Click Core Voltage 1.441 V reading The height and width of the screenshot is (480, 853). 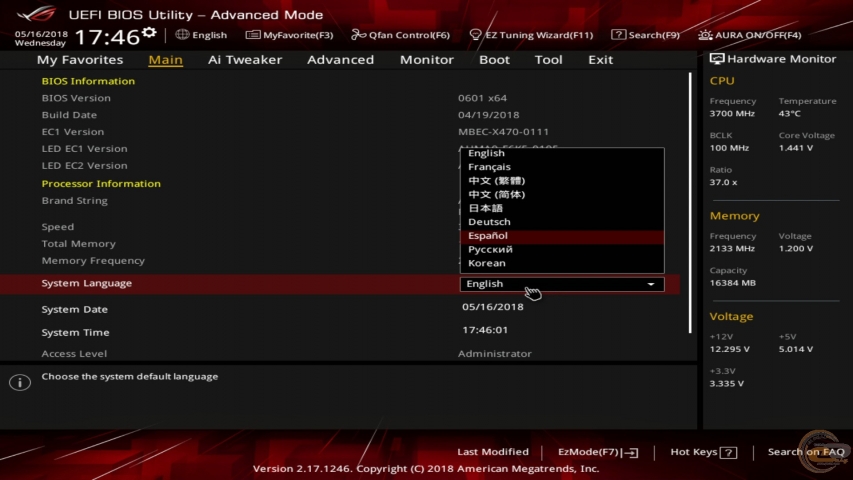[796, 147]
